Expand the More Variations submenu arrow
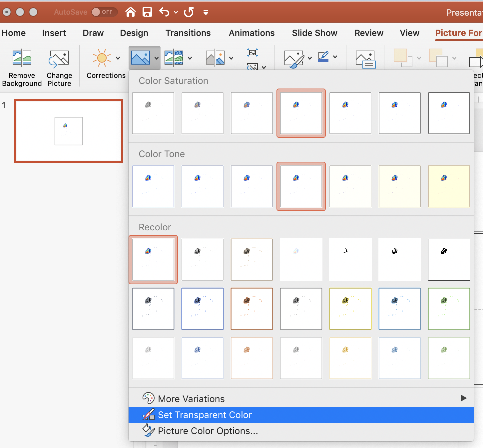 pos(463,398)
